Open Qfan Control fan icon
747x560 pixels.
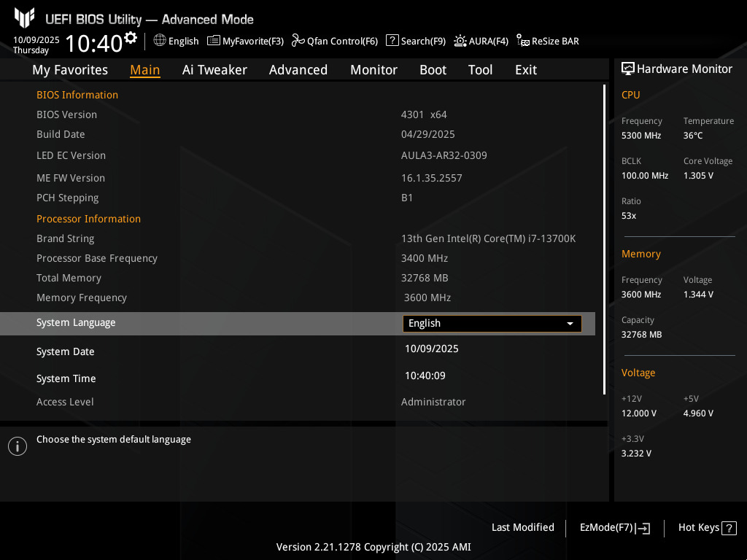point(298,41)
